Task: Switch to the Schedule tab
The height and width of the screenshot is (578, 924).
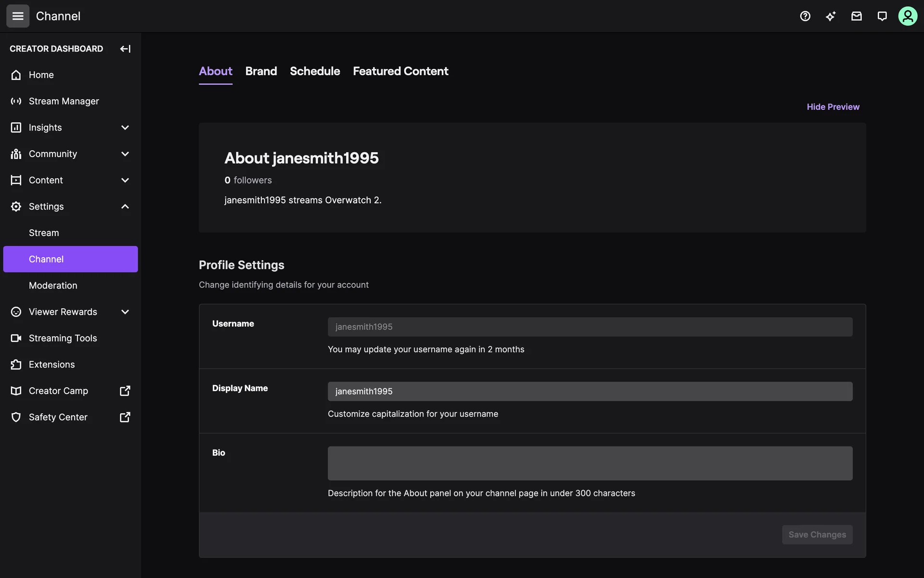Action: 315,71
